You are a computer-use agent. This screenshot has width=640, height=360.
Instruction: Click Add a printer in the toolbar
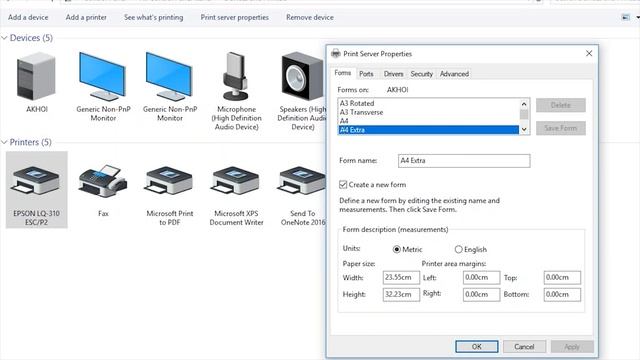pos(86,18)
